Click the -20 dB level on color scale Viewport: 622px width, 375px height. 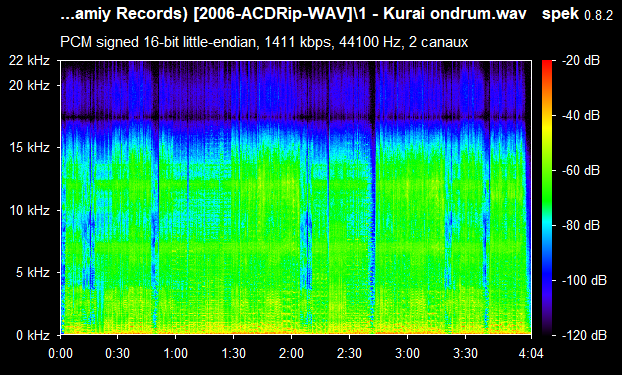pyautogui.click(x=581, y=60)
